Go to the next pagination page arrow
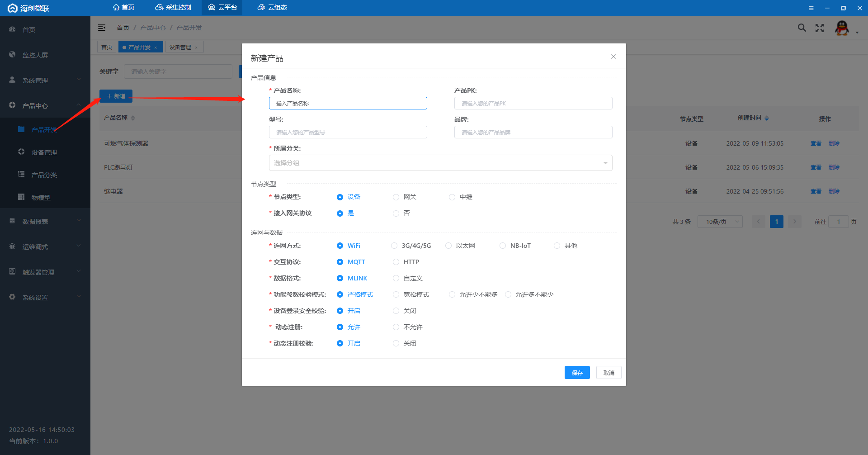Screen dimensions: 868x455 [x=795, y=222]
